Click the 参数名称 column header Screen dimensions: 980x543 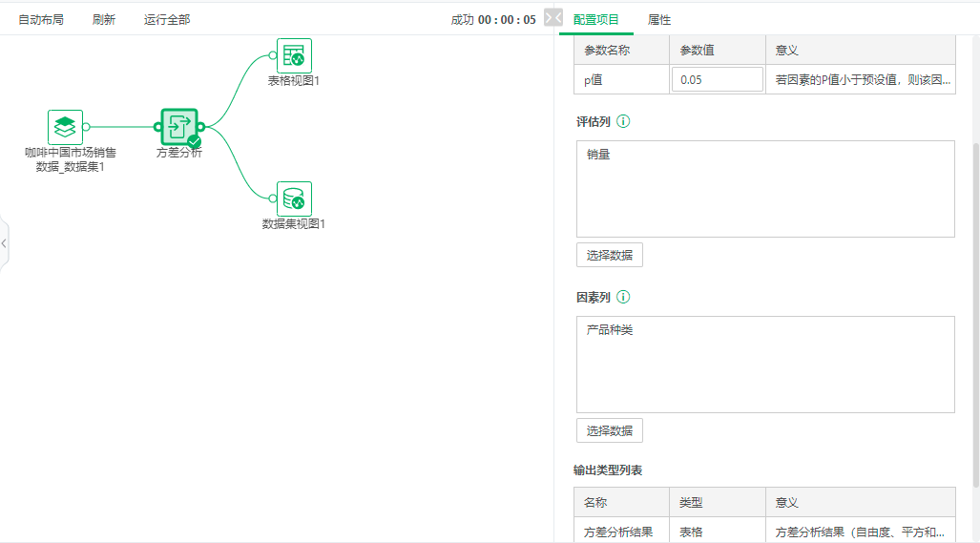click(x=621, y=50)
